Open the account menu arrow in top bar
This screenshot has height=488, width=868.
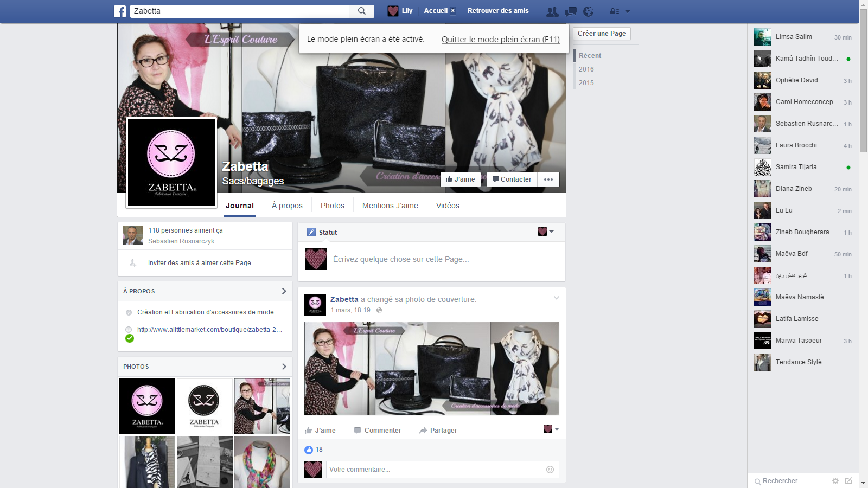pos(628,11)
